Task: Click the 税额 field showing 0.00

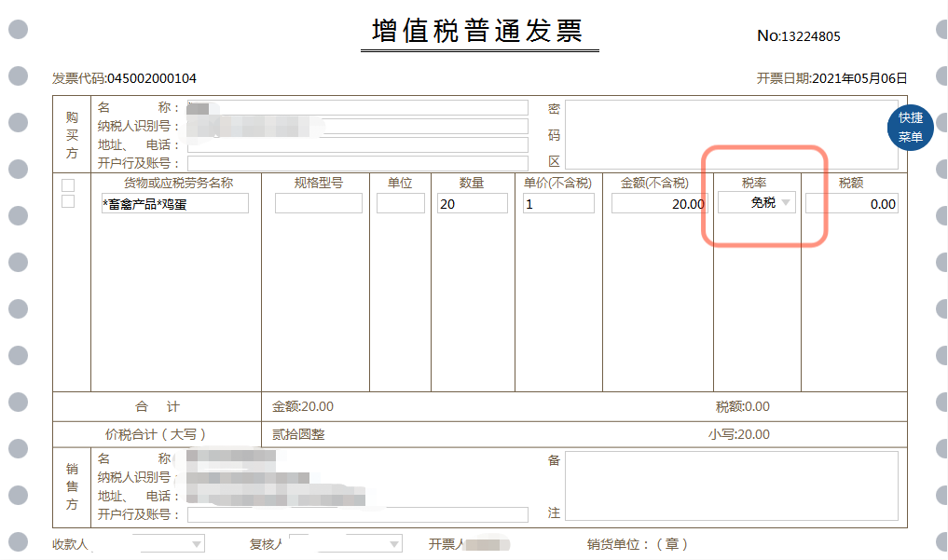Action: click(851, 203)
